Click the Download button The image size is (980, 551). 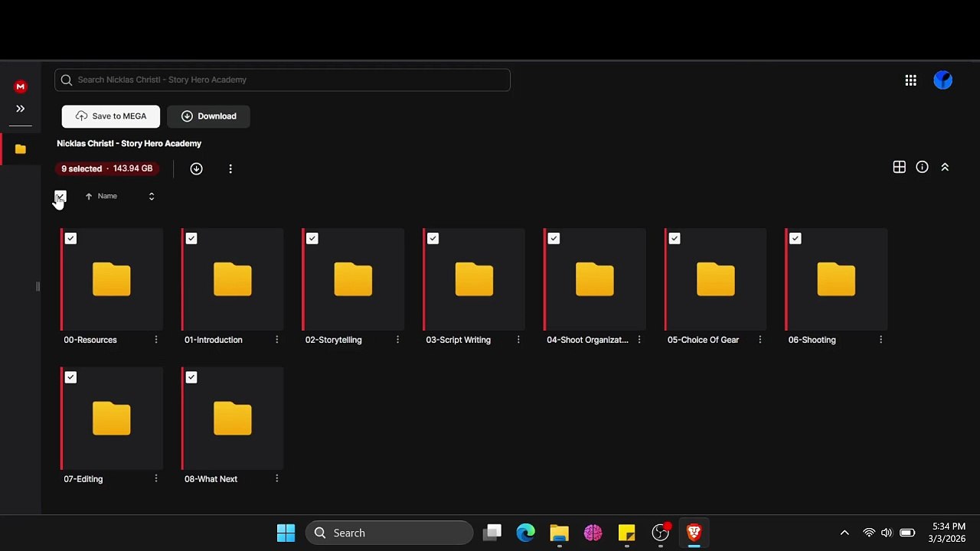coord(208,116)
